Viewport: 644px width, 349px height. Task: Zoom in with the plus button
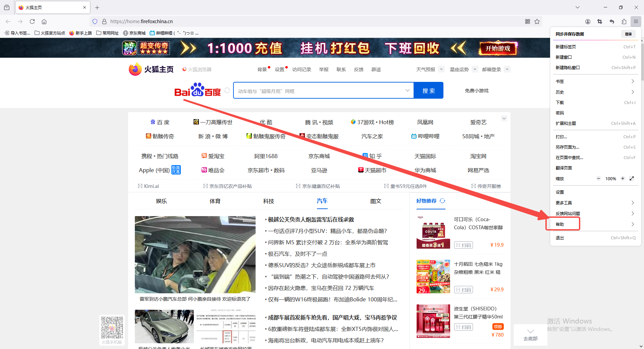coord(623,179)
